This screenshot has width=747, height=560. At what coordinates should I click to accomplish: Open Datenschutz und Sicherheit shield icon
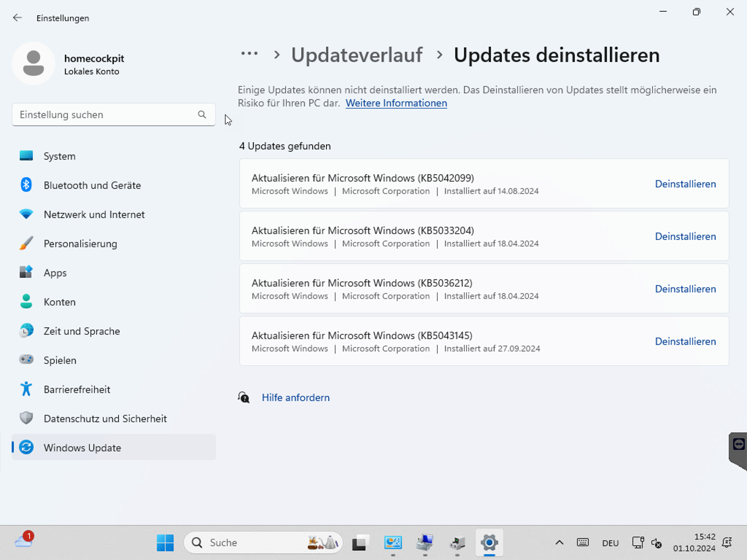click(x=26, y=418)
